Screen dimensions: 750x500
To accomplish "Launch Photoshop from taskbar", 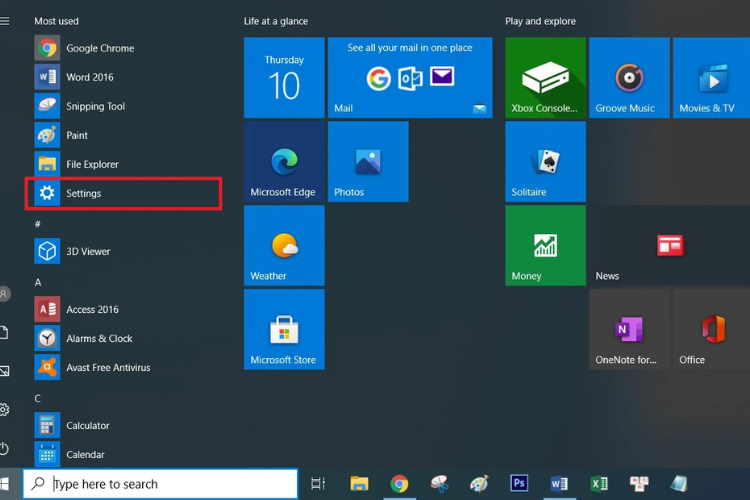I will click(x=519, y=483).
